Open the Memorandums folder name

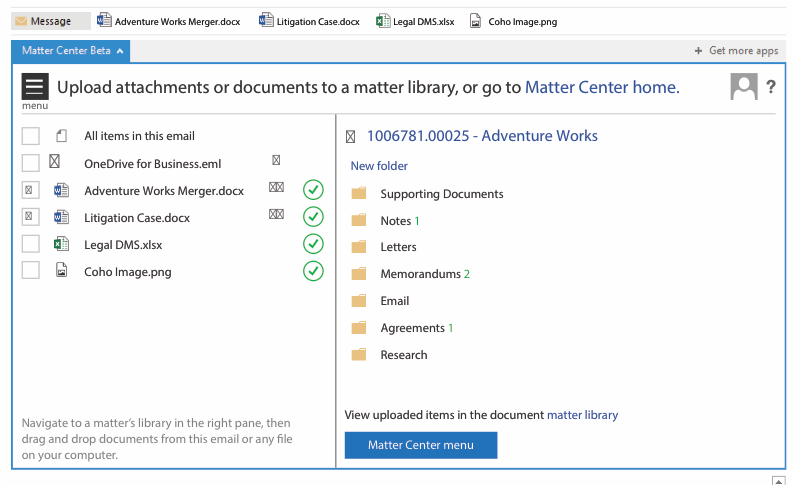[x=420, y=274]
